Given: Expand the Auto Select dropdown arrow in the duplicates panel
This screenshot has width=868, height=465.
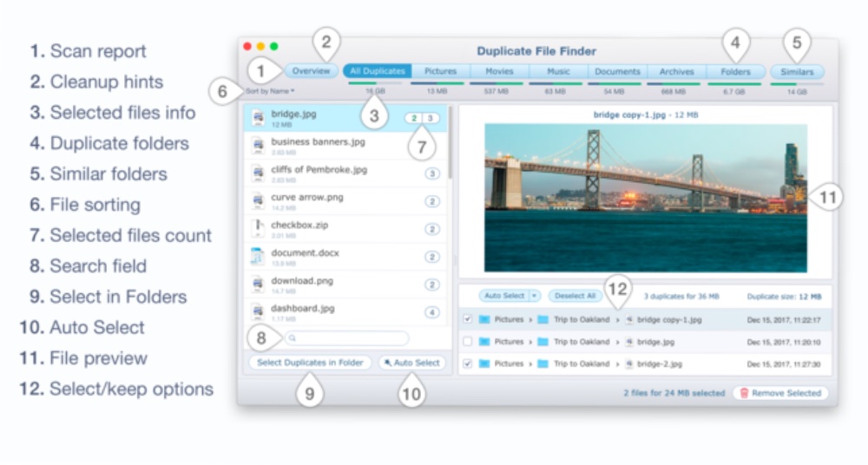Looking at the screenshot, I should coord(536,296).
